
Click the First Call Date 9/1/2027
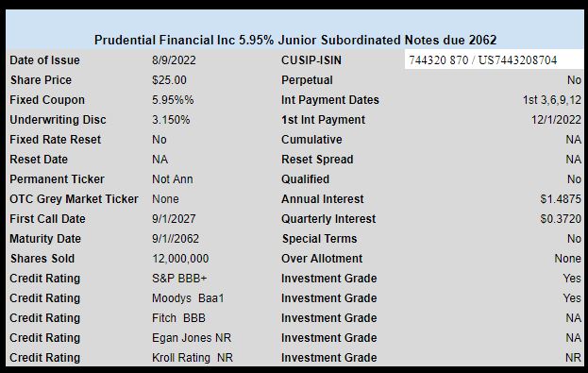point(174,219)
